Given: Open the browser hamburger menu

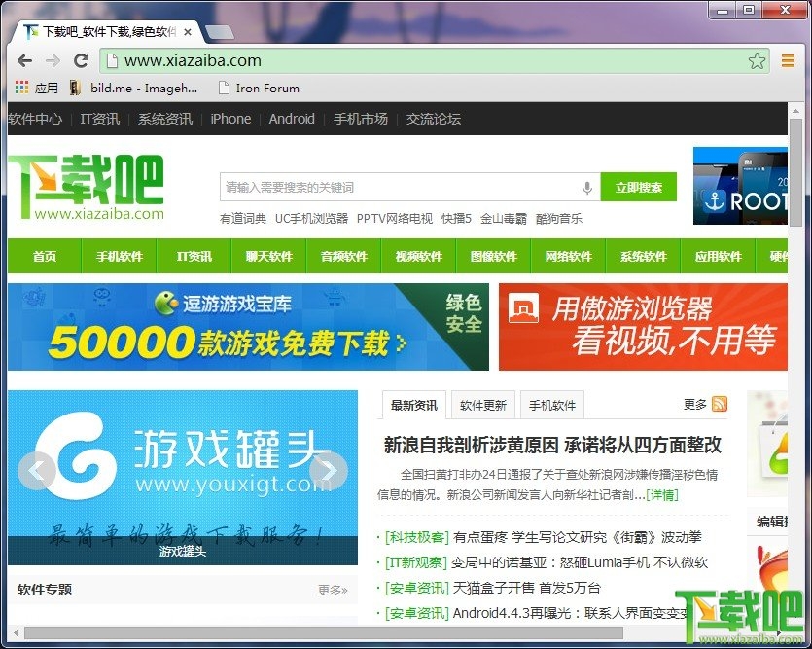Looking at the screenshot, I should point(789,61).
